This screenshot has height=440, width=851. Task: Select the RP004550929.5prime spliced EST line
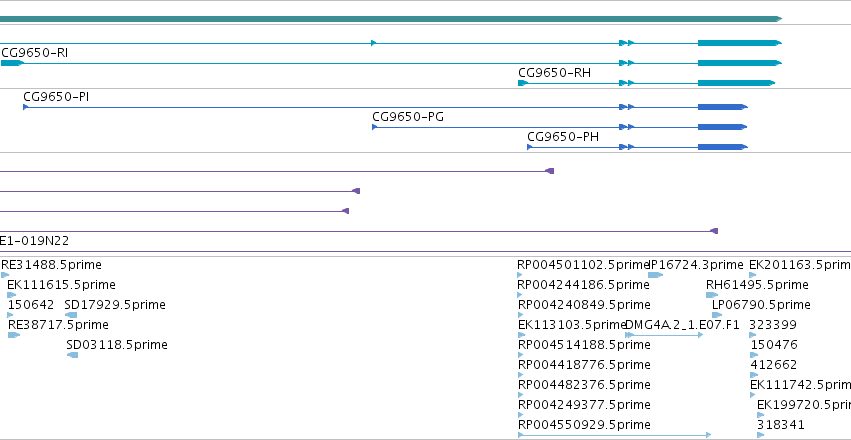point(614,435)
